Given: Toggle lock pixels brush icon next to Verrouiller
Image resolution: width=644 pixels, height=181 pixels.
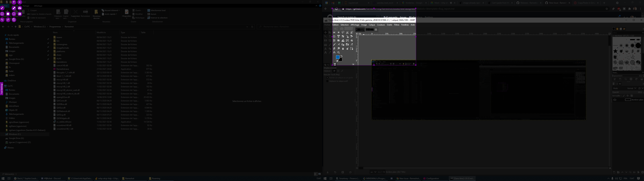Looking at the screenshot, I should pyautogui.click(x=624, y=96).
